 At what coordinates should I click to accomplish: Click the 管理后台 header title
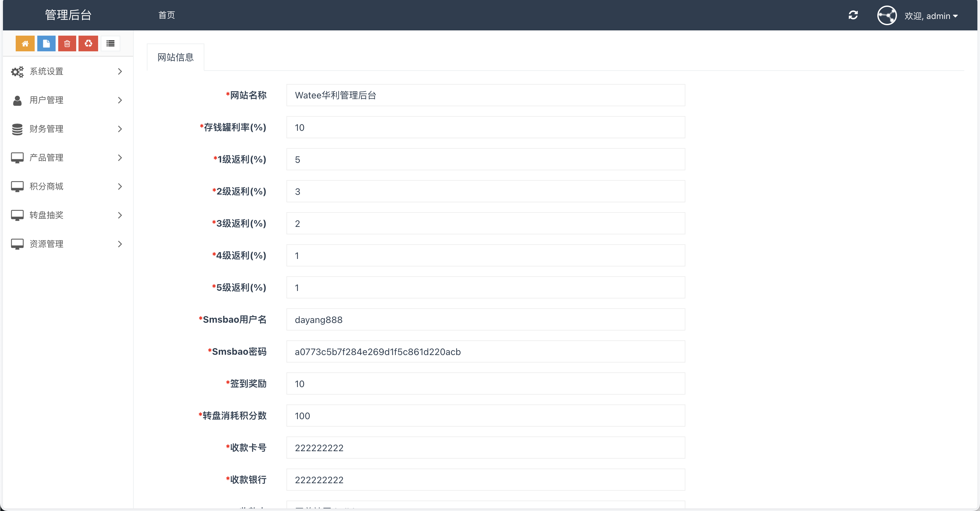pos(68,15)
